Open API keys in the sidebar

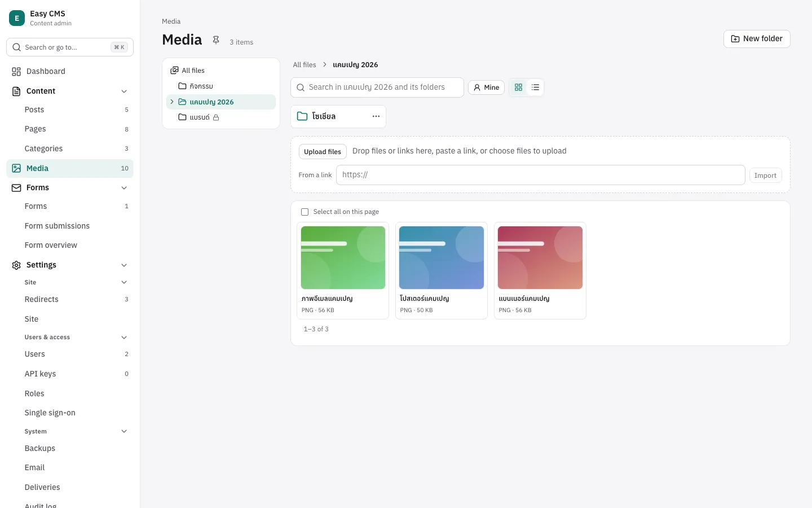click(x=70, y=374)
